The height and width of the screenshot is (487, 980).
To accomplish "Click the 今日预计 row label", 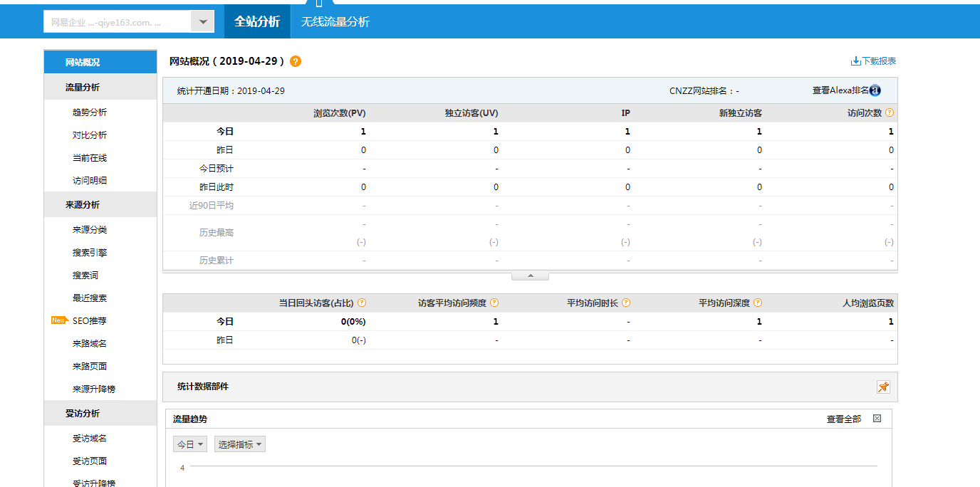I will point(217,169).
